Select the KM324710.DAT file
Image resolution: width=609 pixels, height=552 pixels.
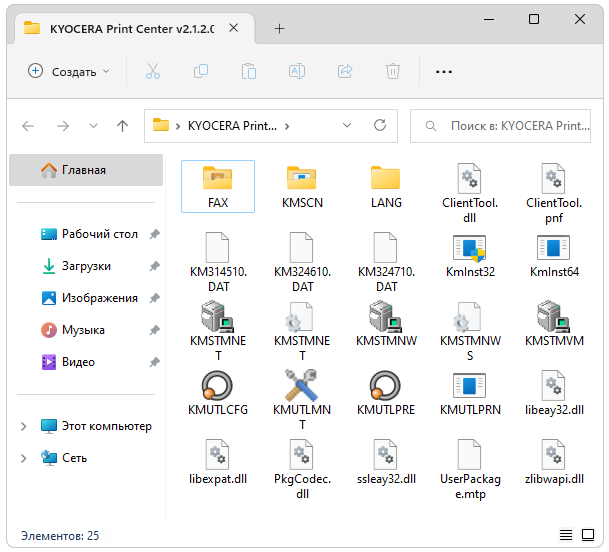386,262
